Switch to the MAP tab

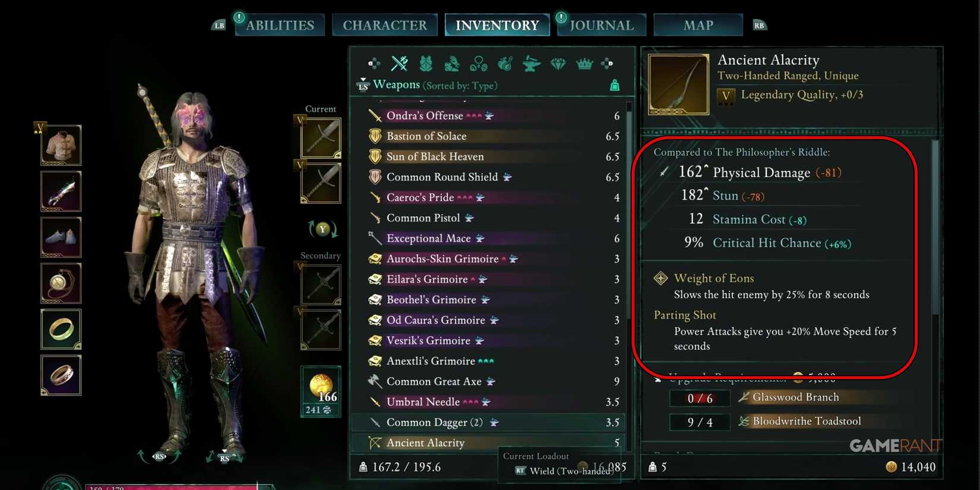click(x=698, y=25)
